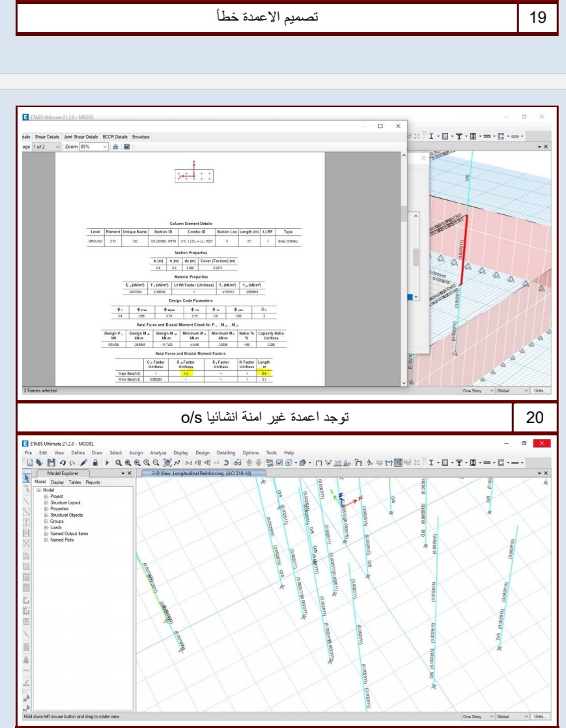566x728 pixels.
Task: Close the design report window
Action: tap(398, 126)
